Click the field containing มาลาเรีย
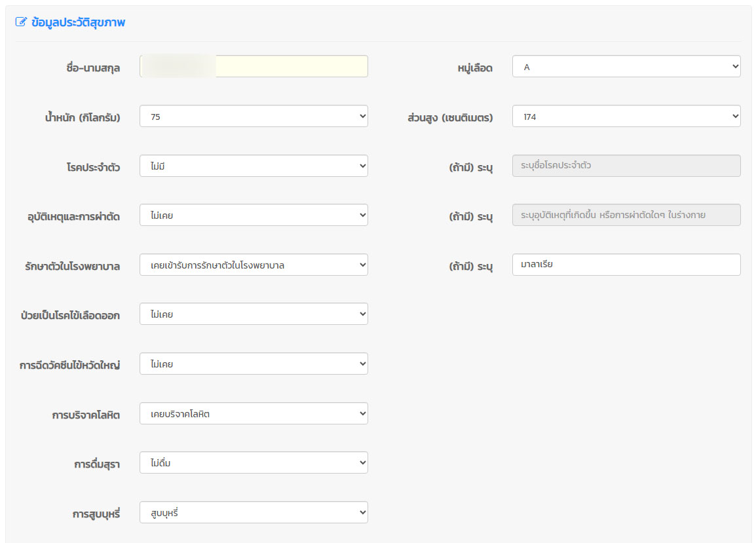 [626, 265]
